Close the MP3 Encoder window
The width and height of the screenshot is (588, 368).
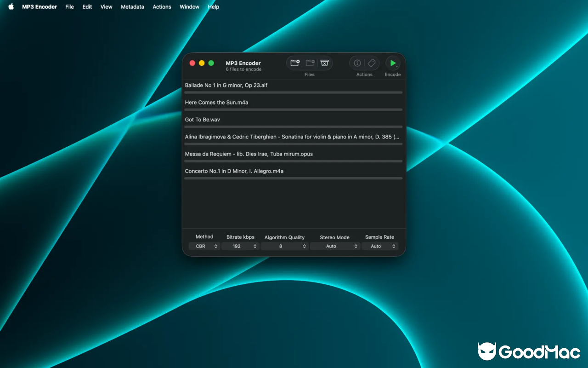click(x=192, y=63)
